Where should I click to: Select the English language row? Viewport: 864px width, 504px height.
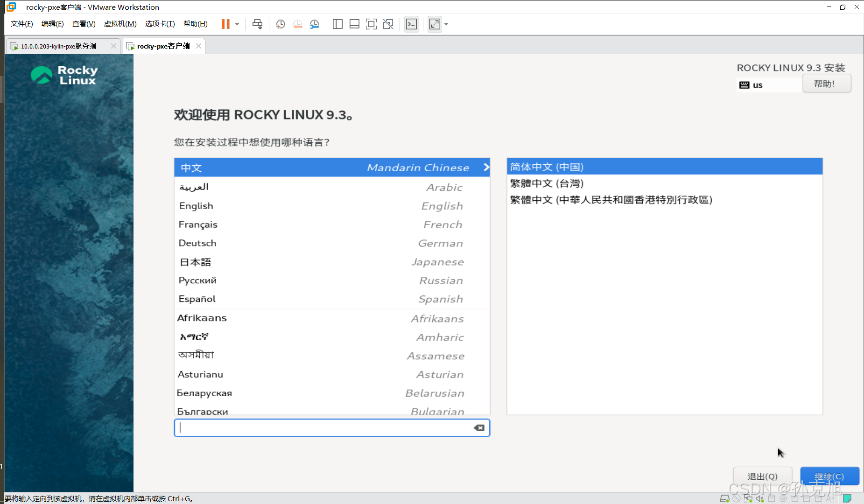coord(332,206)
